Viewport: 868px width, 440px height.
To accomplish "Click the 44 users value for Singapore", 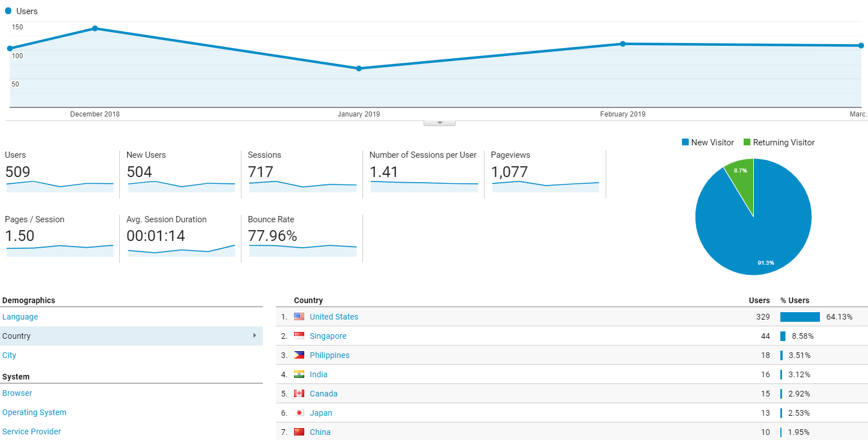I will (765, 336).
